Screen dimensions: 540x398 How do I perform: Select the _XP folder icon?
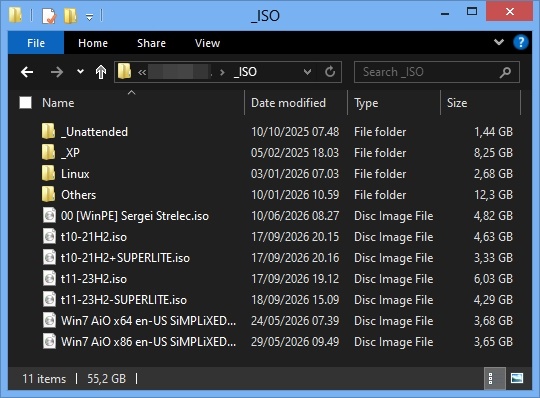click(48, 152)
